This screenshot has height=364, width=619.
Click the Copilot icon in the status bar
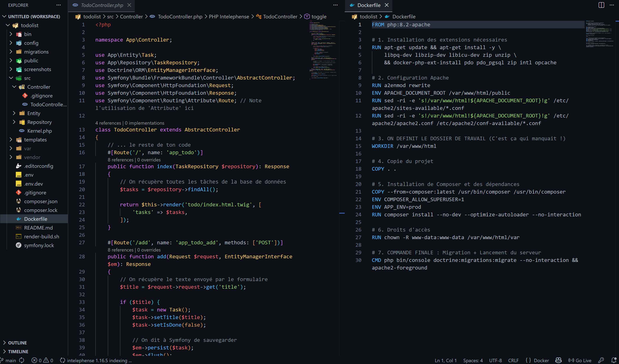pyautogui.click(x=558, y=360)
